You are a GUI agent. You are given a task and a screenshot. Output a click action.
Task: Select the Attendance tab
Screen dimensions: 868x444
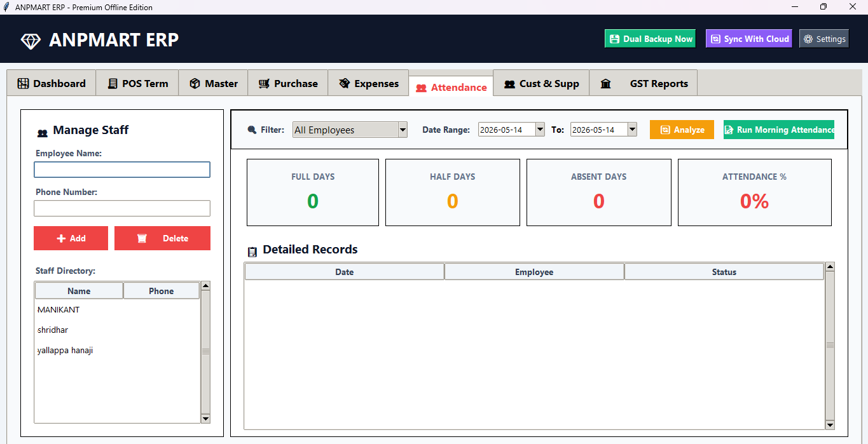pyautogui.click(x=451, y=87)
